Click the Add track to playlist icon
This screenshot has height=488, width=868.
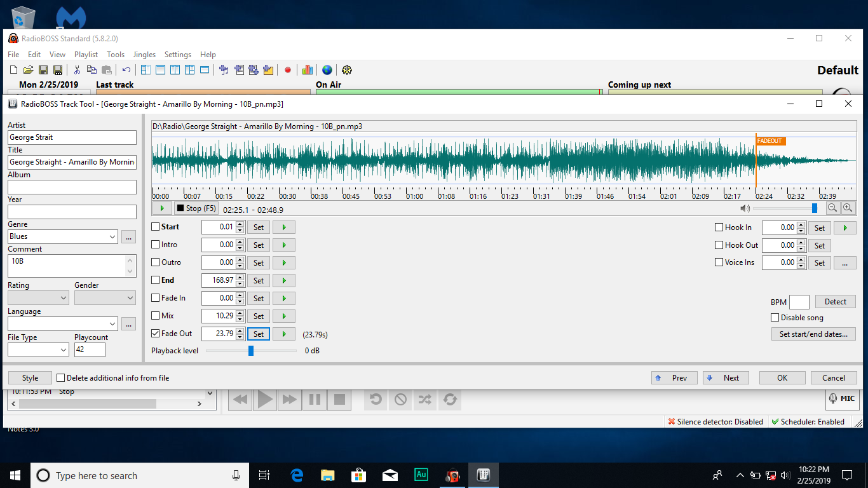click(224, 70)
